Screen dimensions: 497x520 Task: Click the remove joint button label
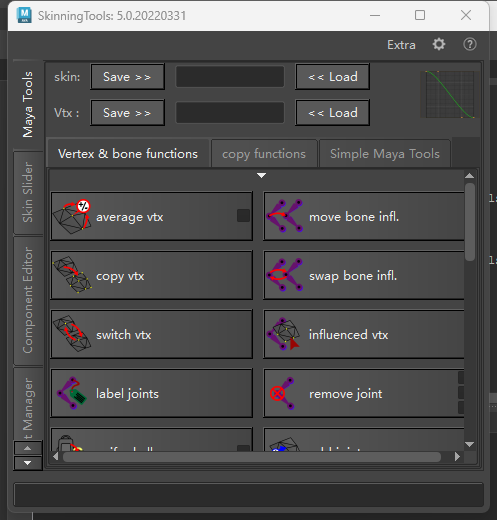coord(346,394)
